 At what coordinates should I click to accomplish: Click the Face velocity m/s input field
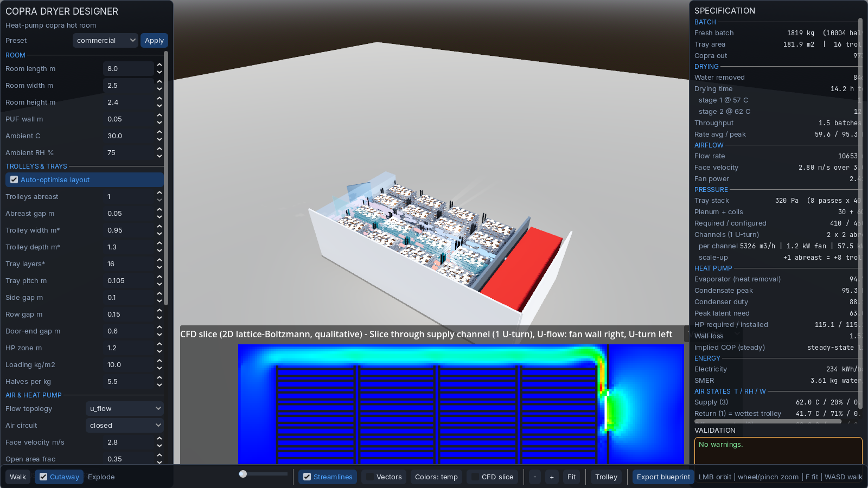click(x=129, y=442)
